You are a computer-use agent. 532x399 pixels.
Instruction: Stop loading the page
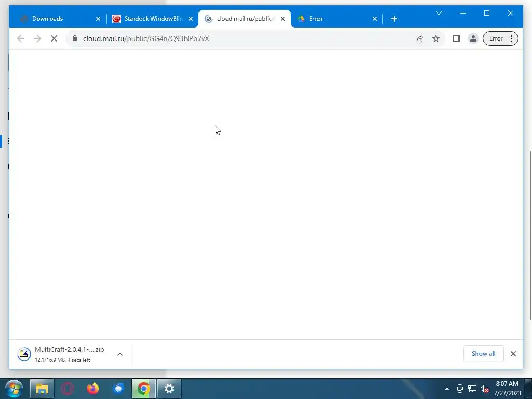pos(54,38)
